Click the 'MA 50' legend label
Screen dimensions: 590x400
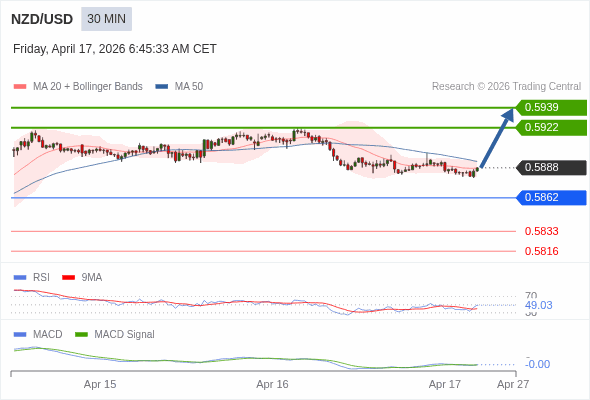point(189,87)
